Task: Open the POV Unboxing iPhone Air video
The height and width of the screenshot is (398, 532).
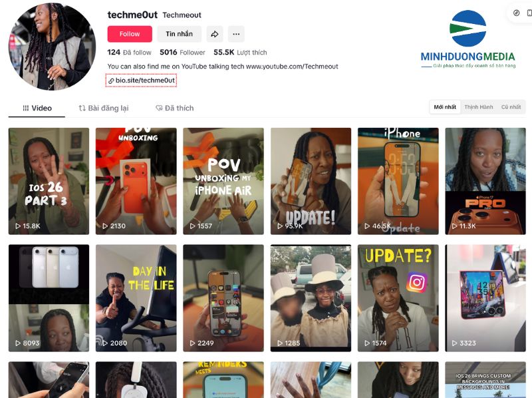Action: tap(223, 181)
